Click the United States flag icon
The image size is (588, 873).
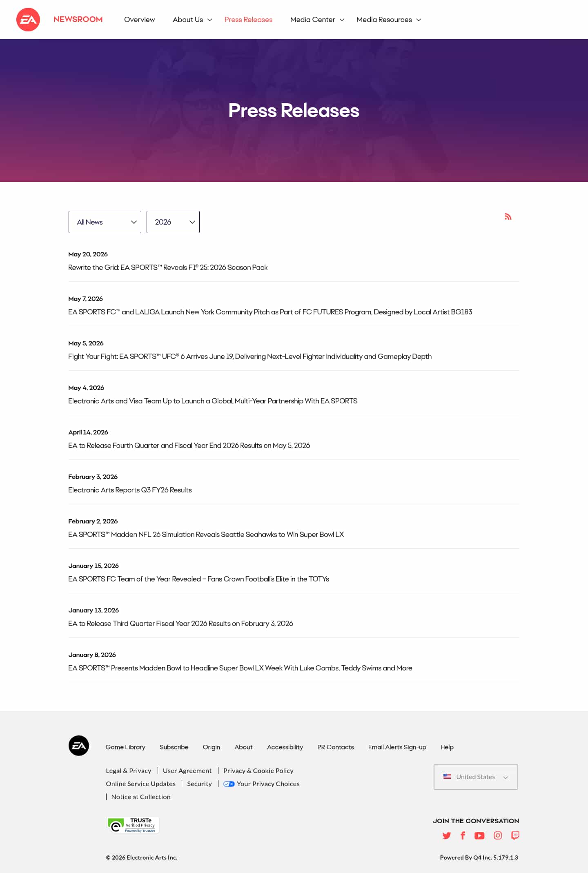pos(447,776)
